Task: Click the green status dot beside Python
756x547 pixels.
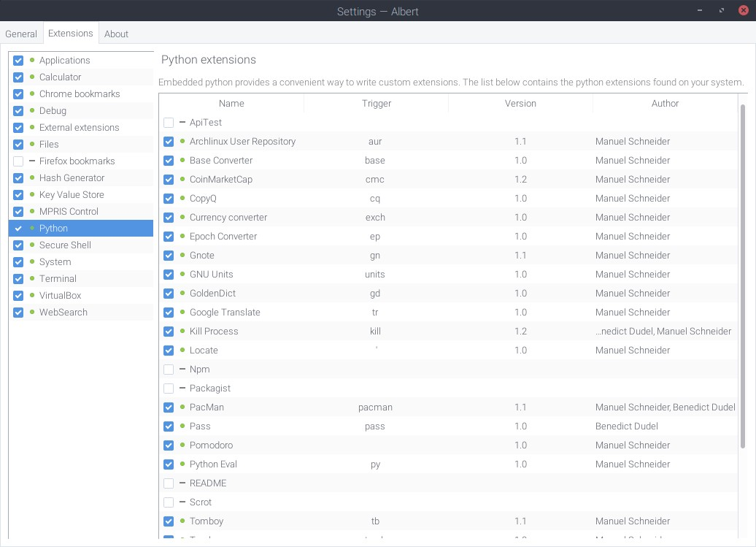Action: pos(32,228)
